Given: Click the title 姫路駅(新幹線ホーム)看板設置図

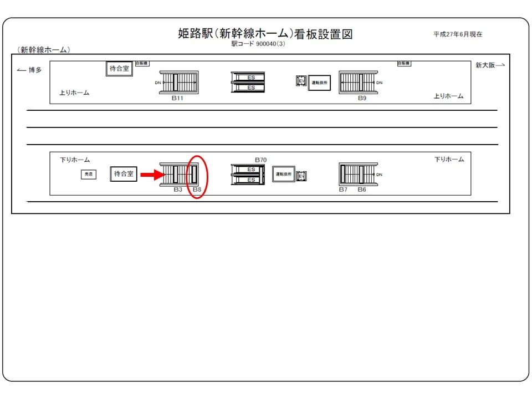Looking at the screenshot, I should [265, 34].
